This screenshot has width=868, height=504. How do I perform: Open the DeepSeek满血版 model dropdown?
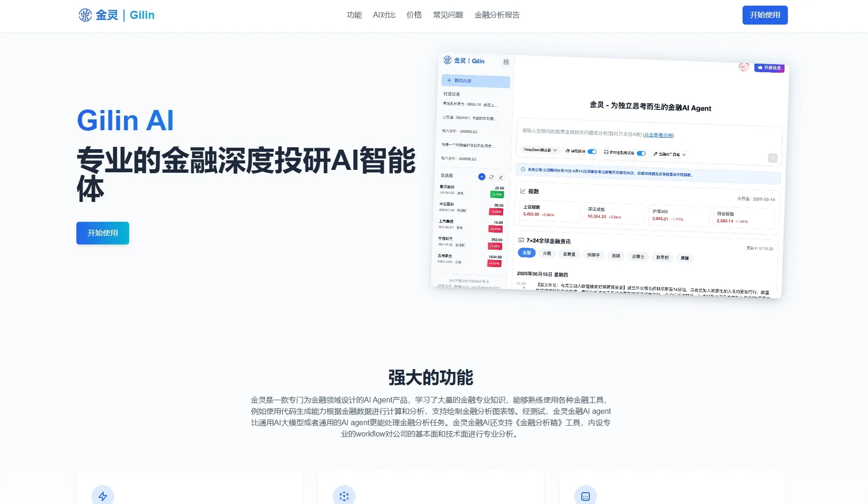(540, 151)
